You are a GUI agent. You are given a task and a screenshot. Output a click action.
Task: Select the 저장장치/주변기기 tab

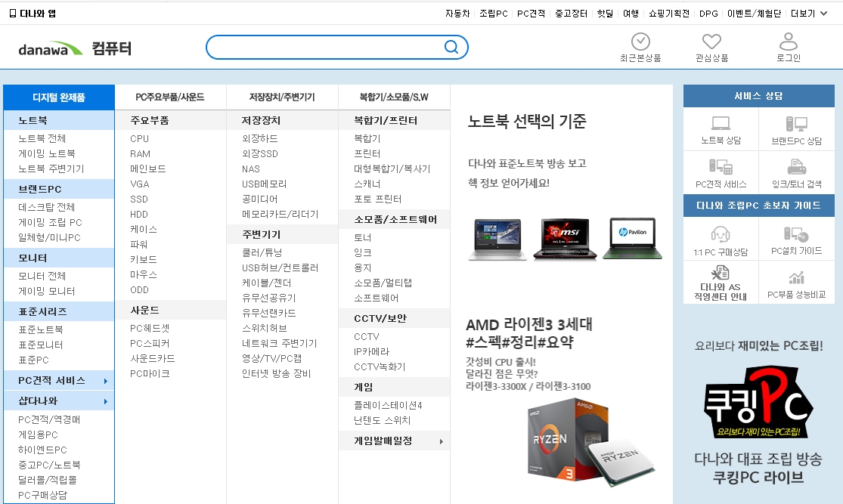pyautogui.click(x=282, y=97)
